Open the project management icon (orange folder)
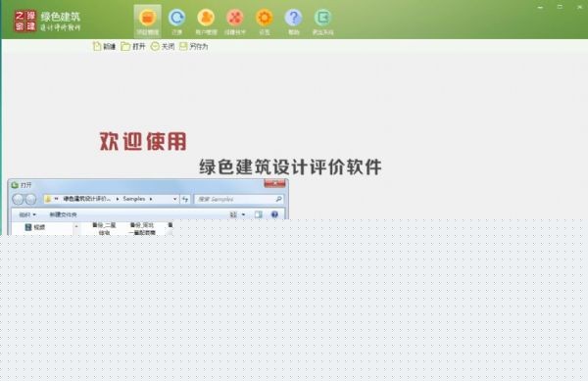 [147, 22]
